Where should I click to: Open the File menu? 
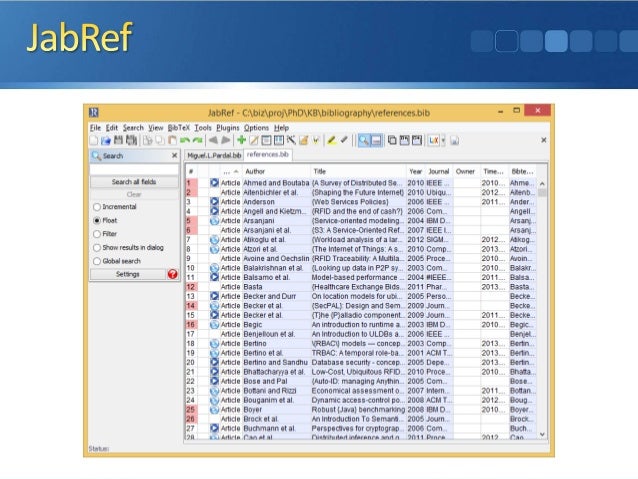click(95, 128)
